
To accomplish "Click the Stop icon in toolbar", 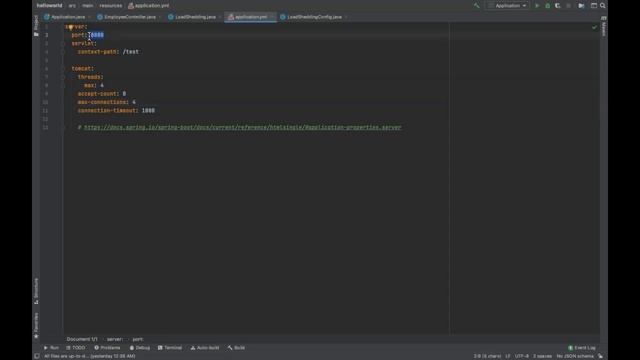I will coord(569,6).
